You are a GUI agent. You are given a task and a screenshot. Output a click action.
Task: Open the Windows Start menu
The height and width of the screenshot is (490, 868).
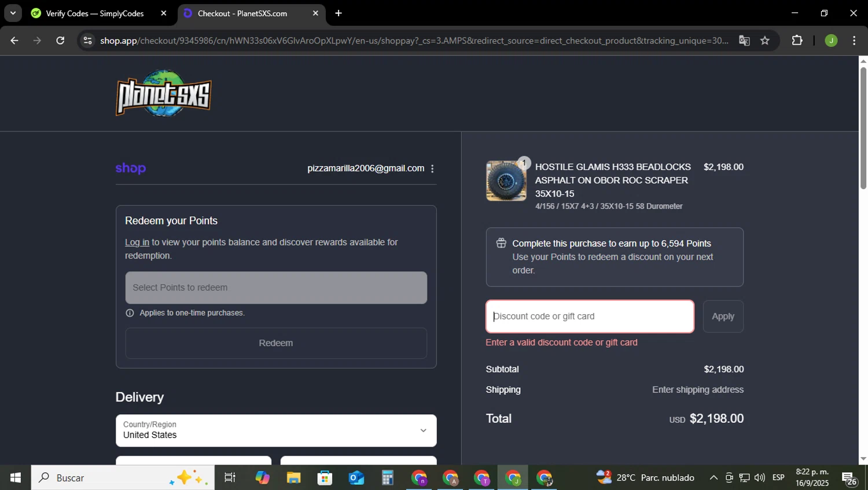coord(16,478)
